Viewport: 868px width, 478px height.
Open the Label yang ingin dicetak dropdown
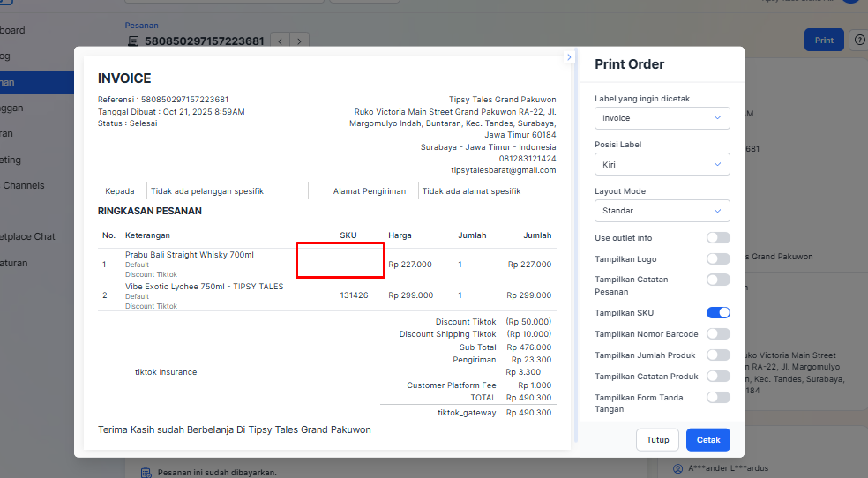pyautogui.click(x=662, y=118)
